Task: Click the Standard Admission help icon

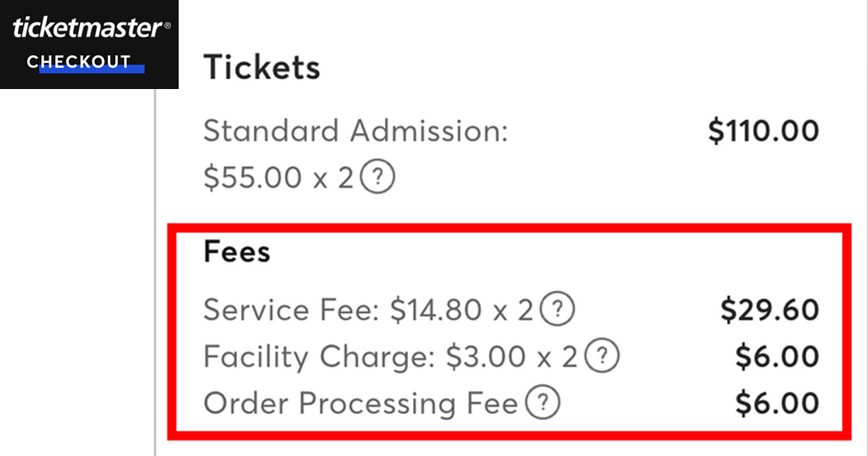Action: (x=378, y=177)
